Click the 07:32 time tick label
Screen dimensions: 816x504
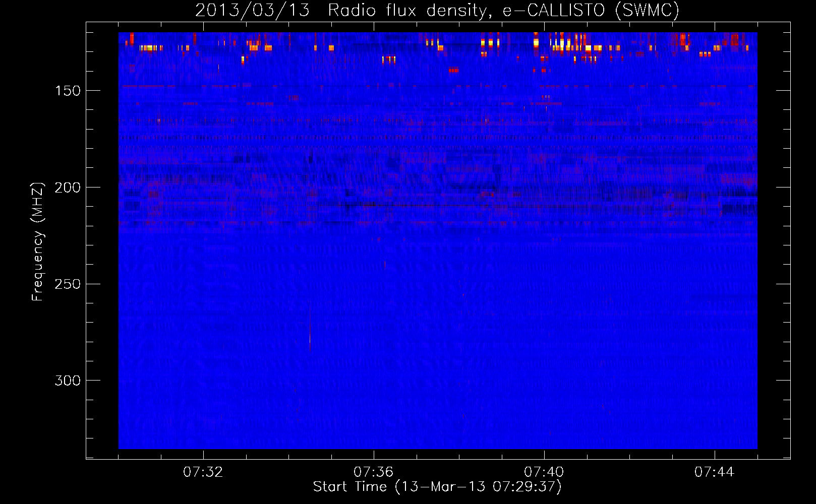click(x=203, y=472)
